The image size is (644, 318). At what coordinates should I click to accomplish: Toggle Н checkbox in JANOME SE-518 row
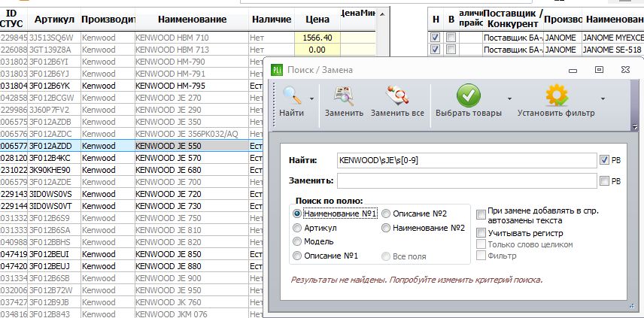(436, 50)
